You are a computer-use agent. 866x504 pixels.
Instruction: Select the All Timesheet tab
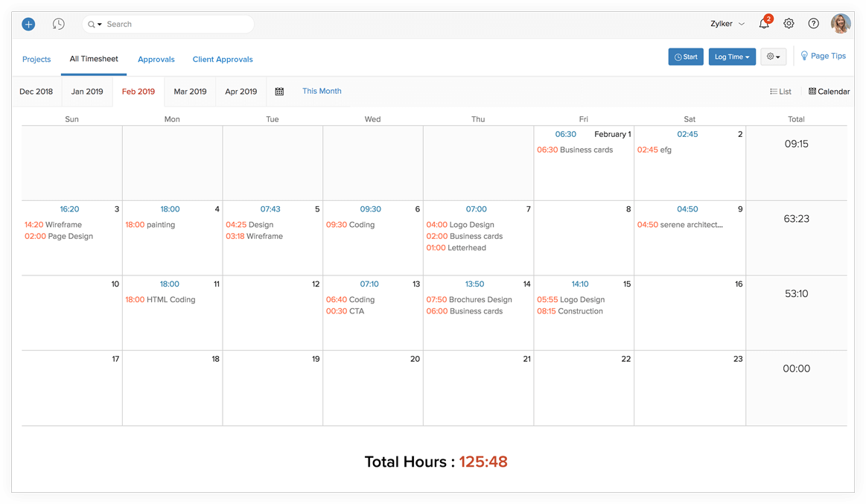(94, 59)
